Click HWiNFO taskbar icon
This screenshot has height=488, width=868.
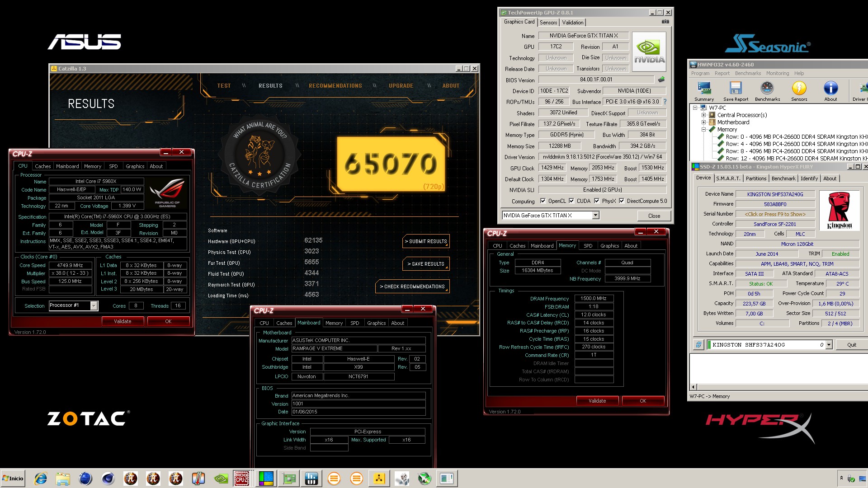click(311, 479)
